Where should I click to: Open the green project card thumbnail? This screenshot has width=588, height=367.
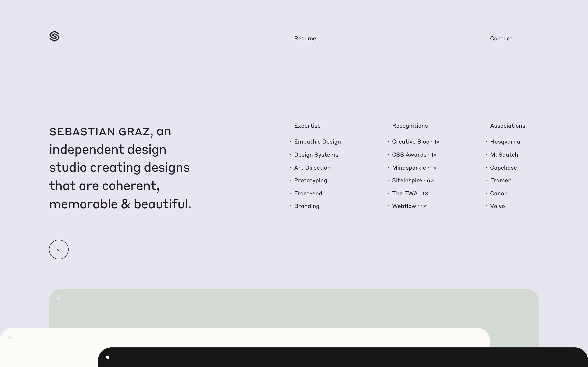point(292,308)
